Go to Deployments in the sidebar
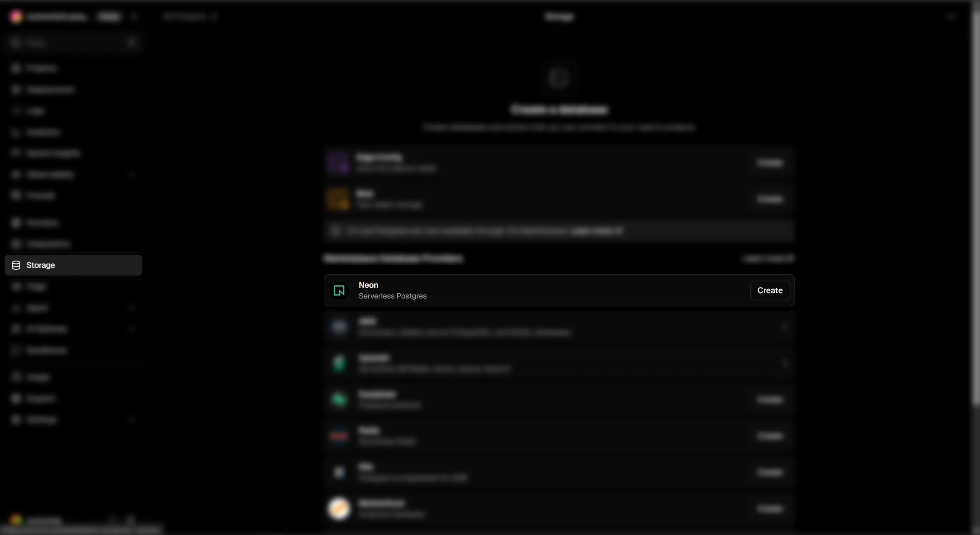This screenshot has width=980, height=535. (73, 90)
